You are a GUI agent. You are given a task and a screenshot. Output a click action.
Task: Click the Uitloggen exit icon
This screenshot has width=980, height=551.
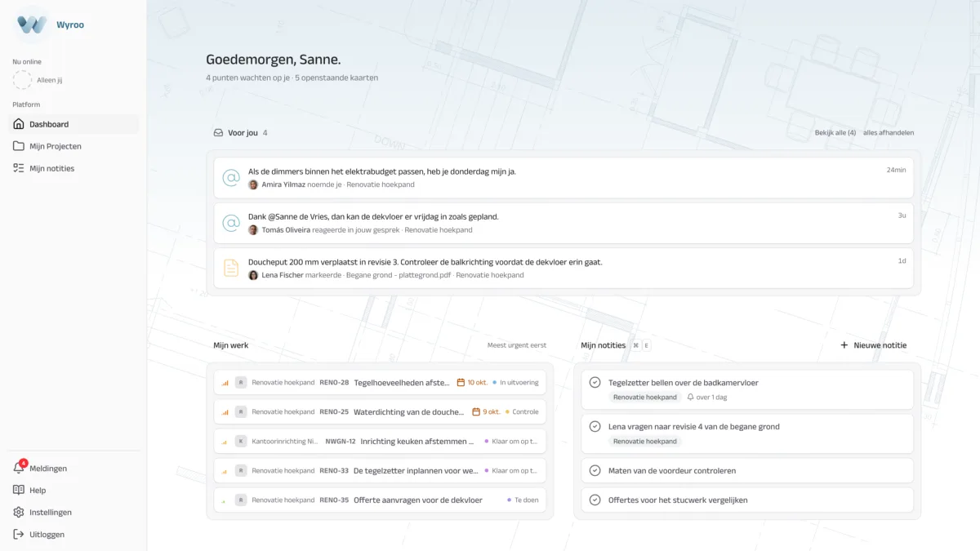tap(19, 535)
